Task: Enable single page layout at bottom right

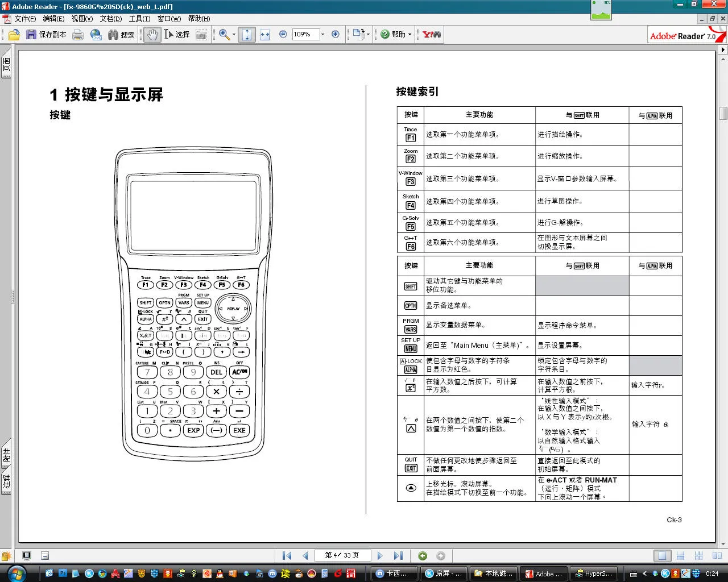Action: (663, 555)
